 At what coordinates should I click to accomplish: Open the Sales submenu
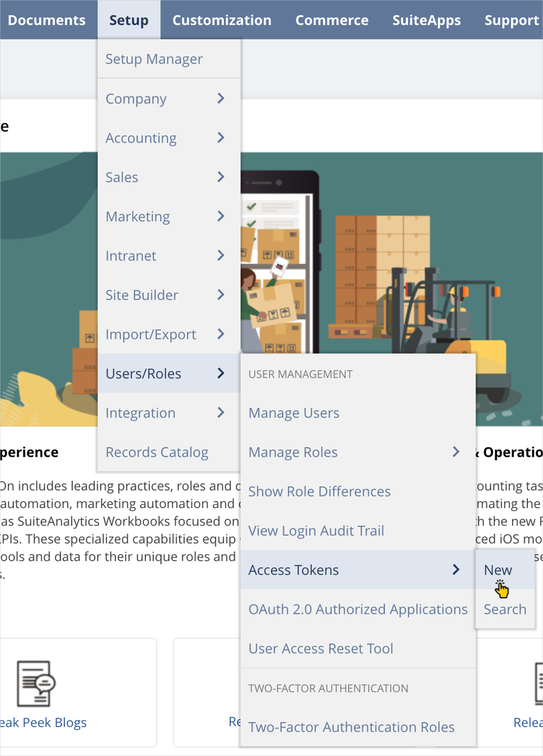pyautogui.click(x=122, y=177)
